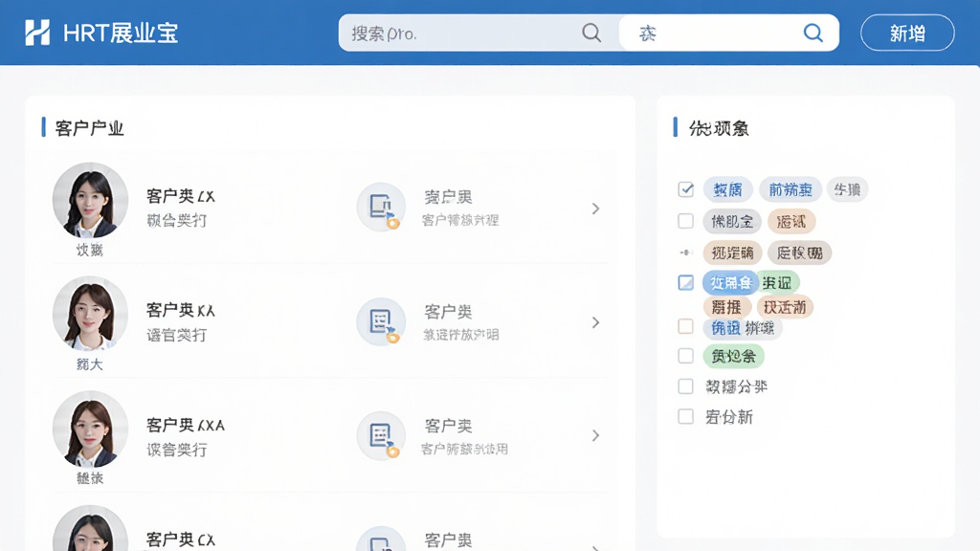Click the customer name 客户类 XXA
The height and width of the screenshot is (551, 980).
186,425
